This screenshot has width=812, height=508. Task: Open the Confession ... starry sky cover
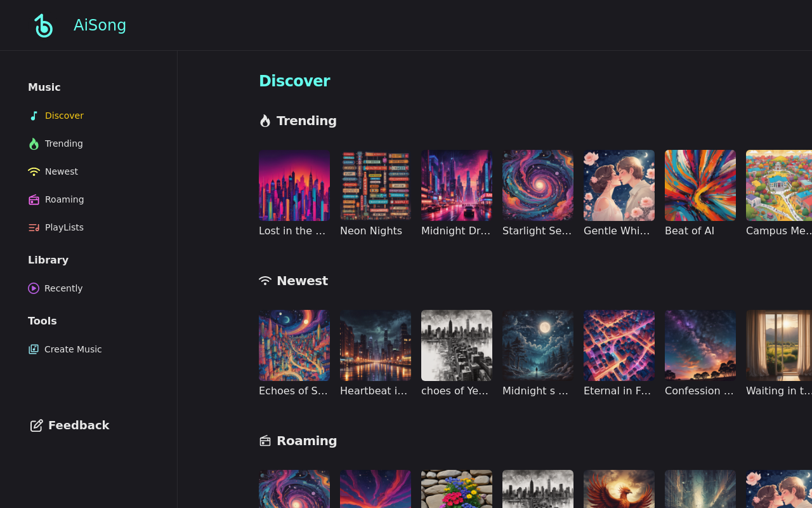[700, 345]
